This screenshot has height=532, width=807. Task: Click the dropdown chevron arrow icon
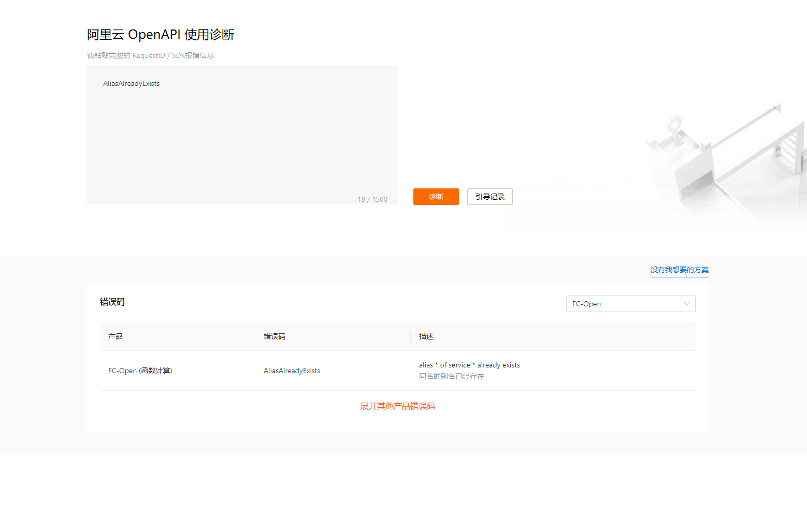coord(686,304)
